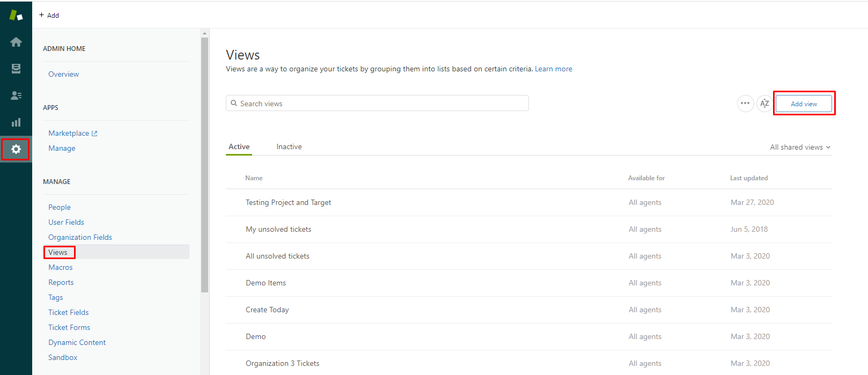Screen dimensions: 868x375
Task: Click the Admin gear icon
Action: pyautogui.click(x=16, y=149)
